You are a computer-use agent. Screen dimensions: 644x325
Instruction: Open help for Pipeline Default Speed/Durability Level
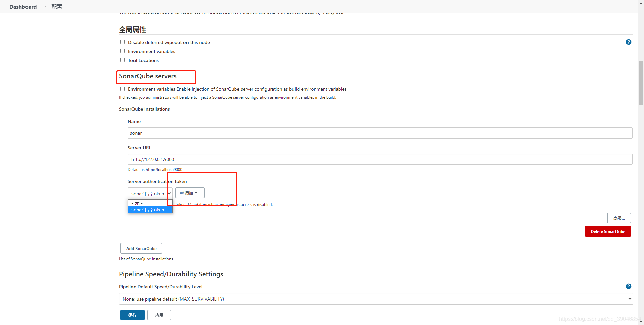pos(629,286)
